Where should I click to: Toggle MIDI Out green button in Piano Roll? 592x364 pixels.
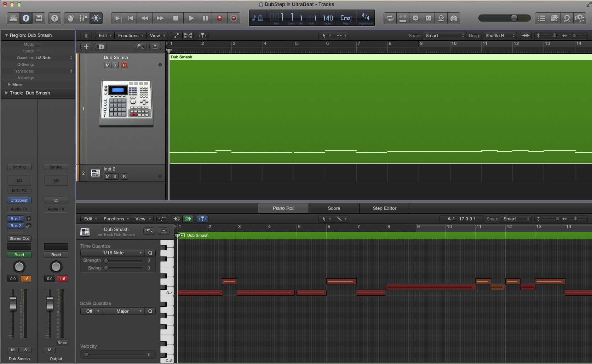pyautogui.click(x=188, y=219)
